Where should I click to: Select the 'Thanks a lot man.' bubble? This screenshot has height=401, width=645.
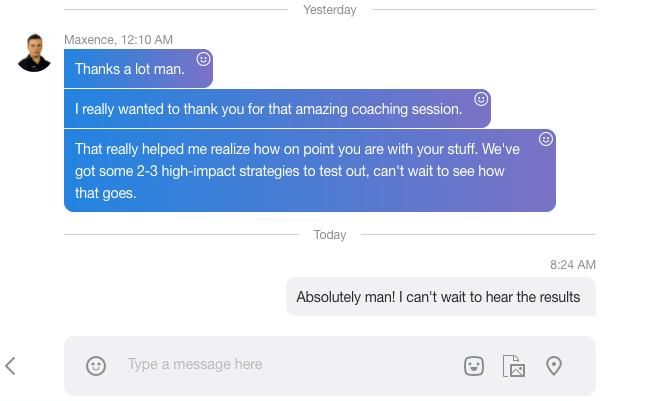coord(138,69)
